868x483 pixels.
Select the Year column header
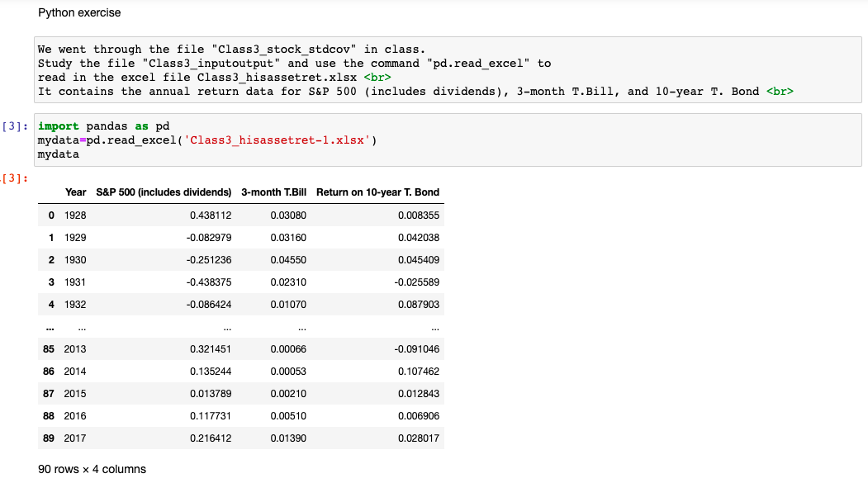(76, 192)
